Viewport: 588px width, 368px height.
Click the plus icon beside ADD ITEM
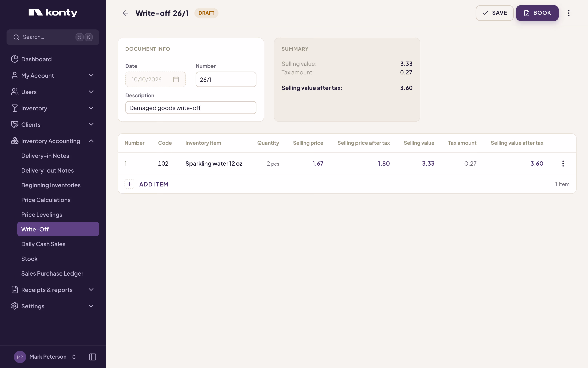tap(129, 184)
